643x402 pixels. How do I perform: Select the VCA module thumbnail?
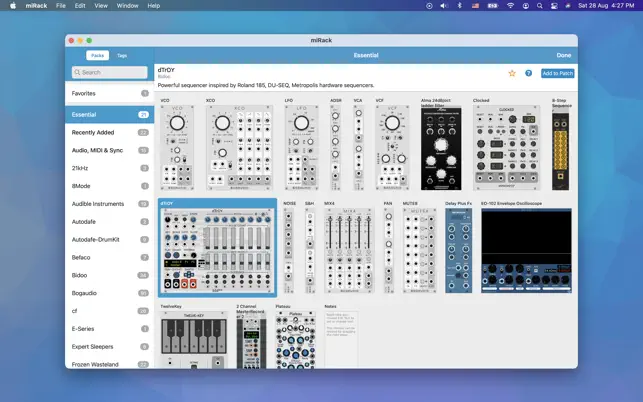(x=358, y=148)
